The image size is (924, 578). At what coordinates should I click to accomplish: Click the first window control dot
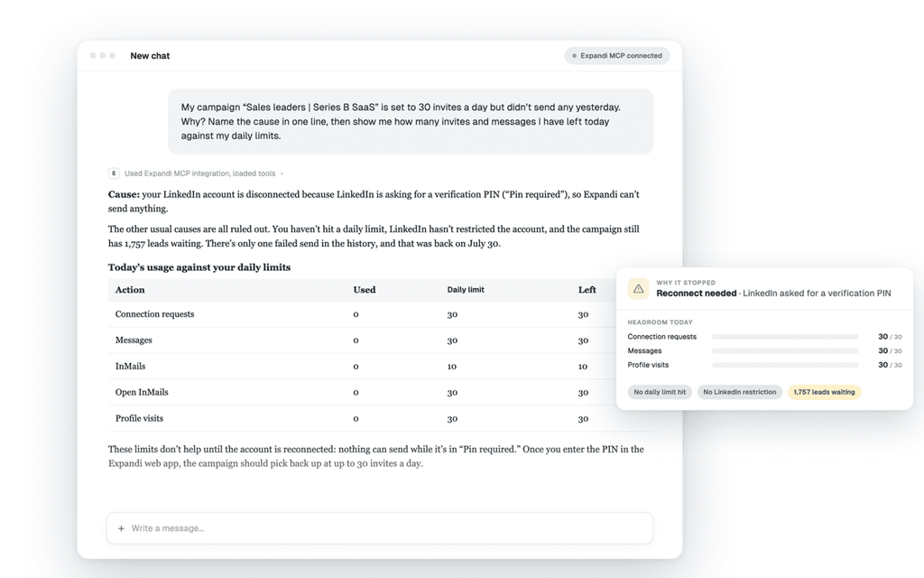point(93,55)
